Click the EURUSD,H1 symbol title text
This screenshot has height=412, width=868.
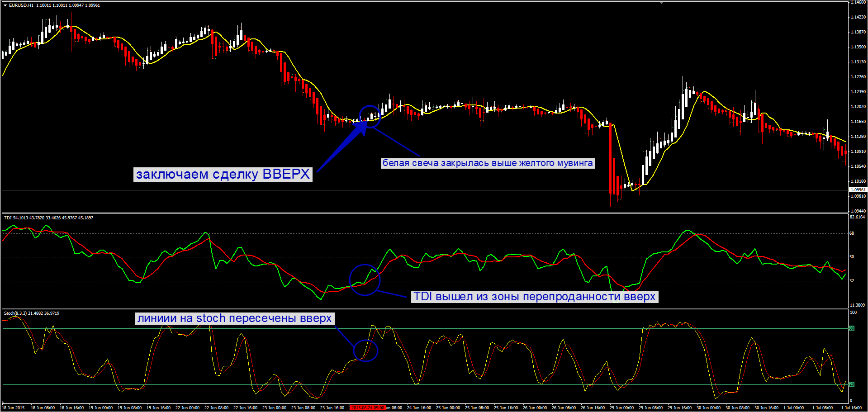coord(21,5)
